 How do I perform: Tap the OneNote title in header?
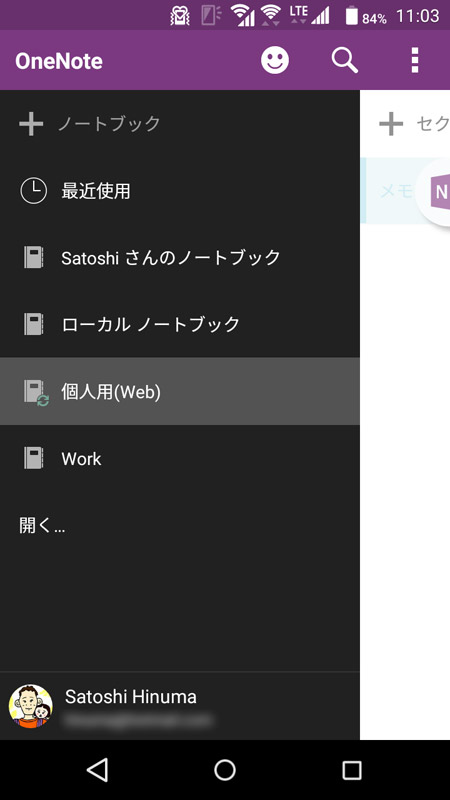tap(59, 61)
